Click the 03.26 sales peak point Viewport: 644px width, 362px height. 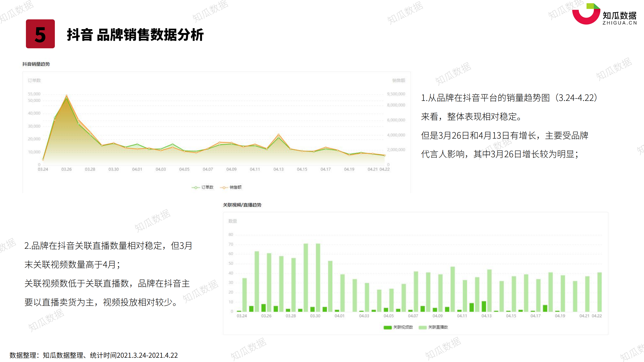[x=66, y=96]
